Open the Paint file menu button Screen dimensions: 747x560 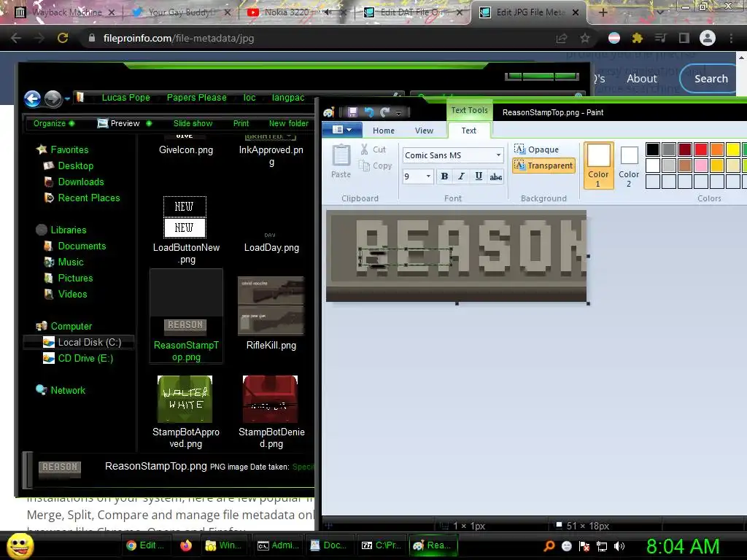point(342,130)
